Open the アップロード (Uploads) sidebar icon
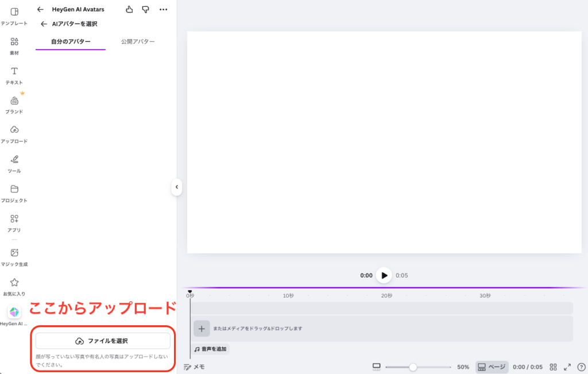The width and height of the screenshot is (588, 374). click(x=14, y=130)
